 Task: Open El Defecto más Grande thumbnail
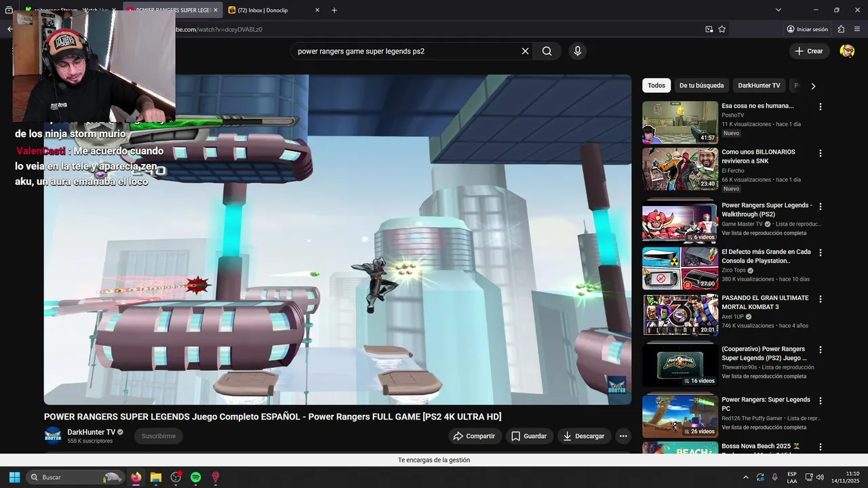(680, 268)
